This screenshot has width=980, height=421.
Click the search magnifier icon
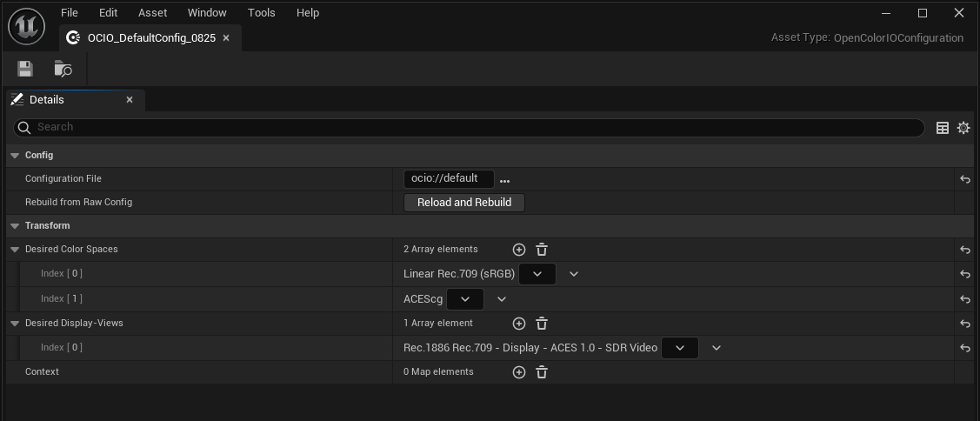[24, 128]
